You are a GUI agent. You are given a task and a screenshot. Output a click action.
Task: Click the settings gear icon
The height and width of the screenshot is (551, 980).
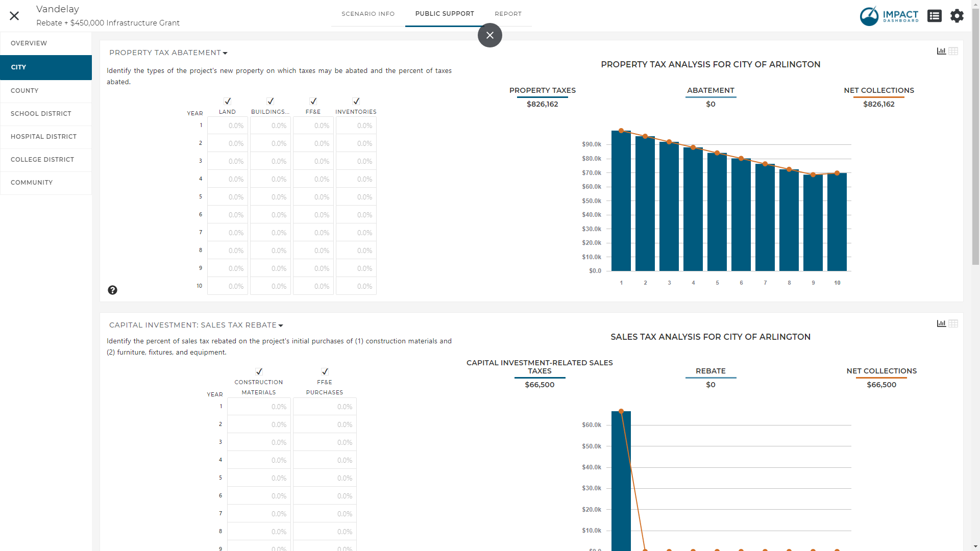point(957,16)
